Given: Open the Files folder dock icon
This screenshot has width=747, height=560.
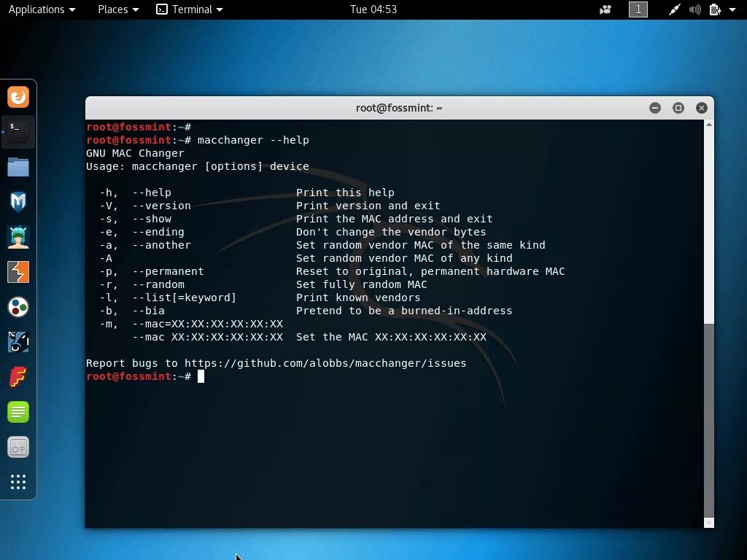Looking at the screenshot, I should tap(18, 167).
